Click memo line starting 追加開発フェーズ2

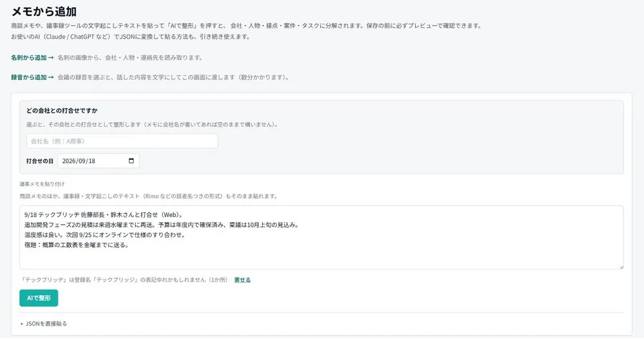[162, 225]
